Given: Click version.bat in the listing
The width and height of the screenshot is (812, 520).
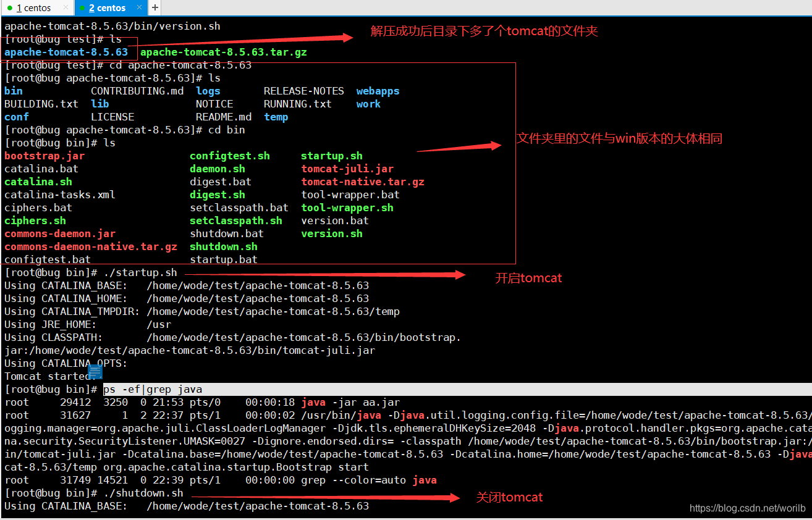Looking at the screenshot, I should (335, 220).
